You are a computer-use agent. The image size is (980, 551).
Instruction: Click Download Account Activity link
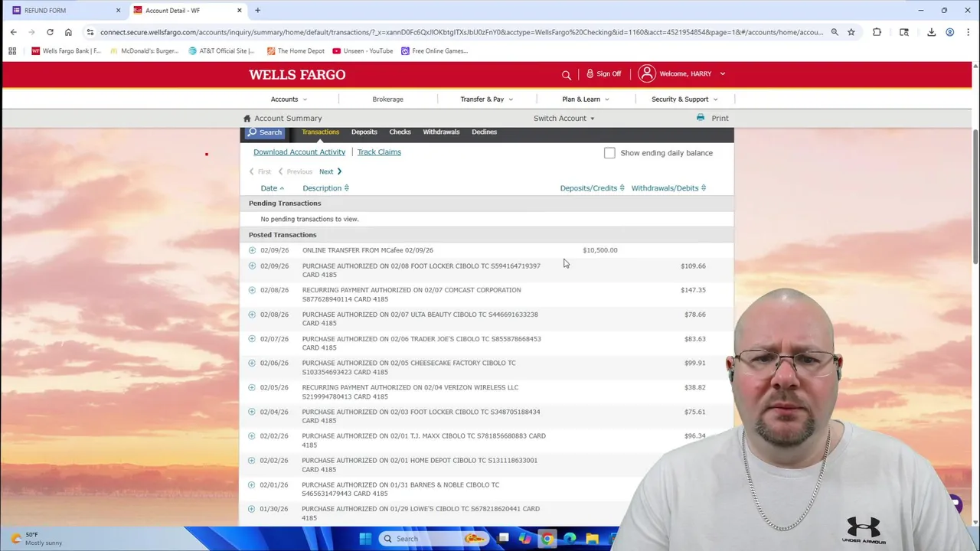(x=299, y=152)
